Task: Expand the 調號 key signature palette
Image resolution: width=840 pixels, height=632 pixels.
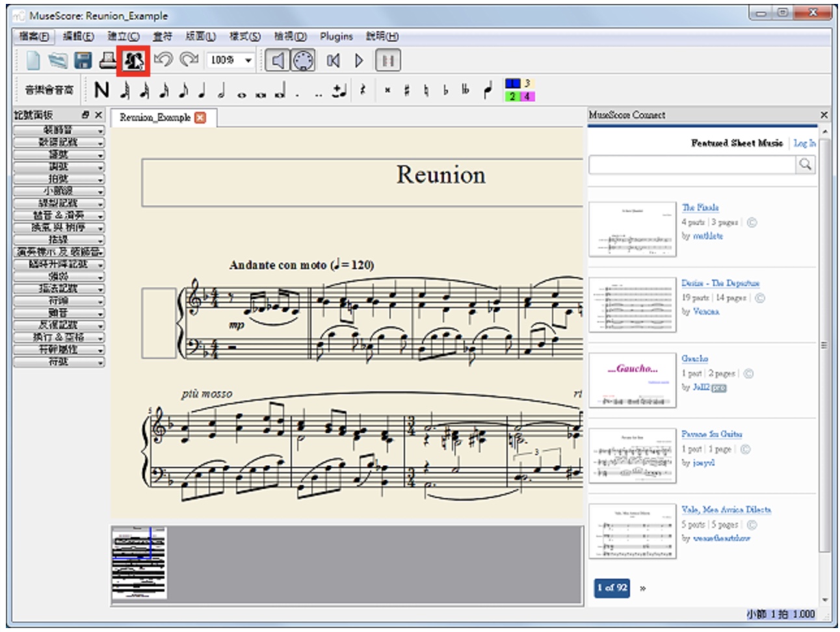Action: pos(59,166)
